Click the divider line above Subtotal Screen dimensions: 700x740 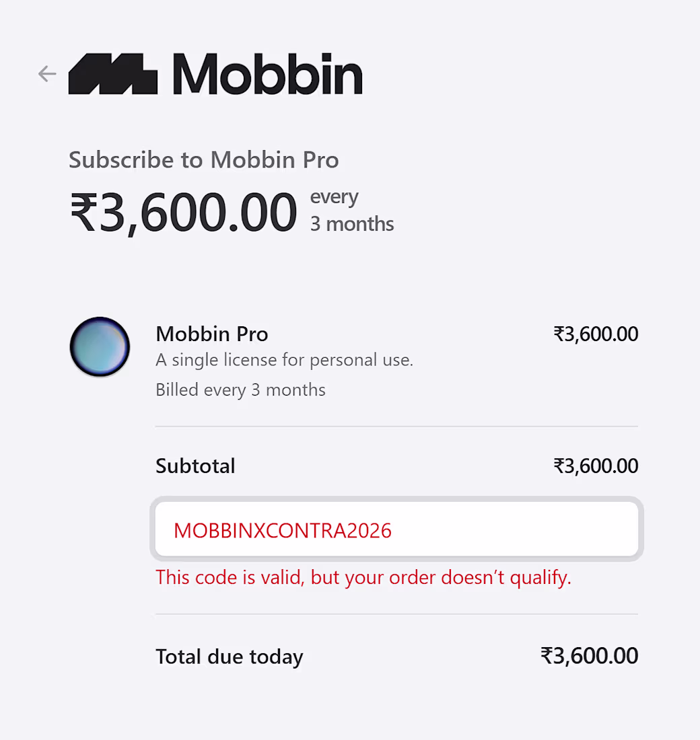396,427
